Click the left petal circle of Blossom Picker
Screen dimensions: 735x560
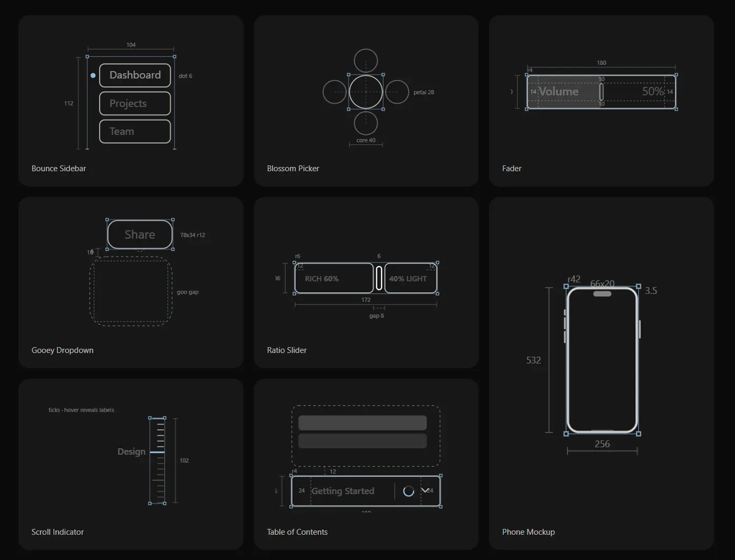pyautogui.click(x=335, y=92)
